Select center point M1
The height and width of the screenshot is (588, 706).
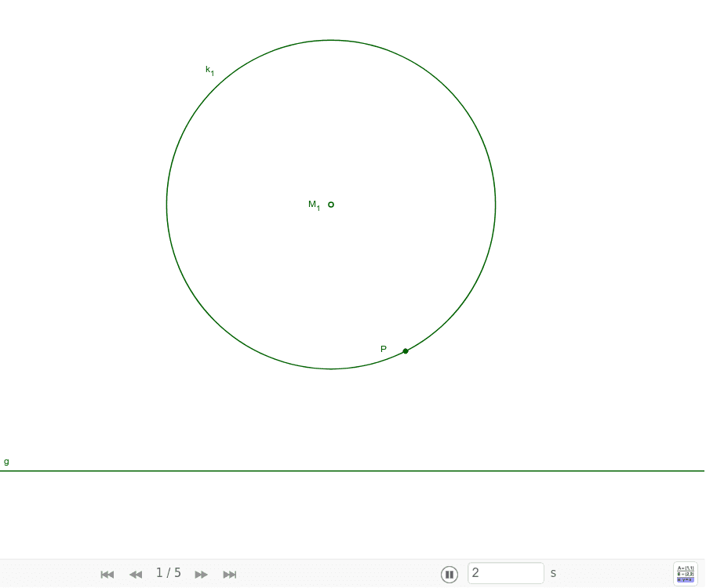click(x=331, y=205)
